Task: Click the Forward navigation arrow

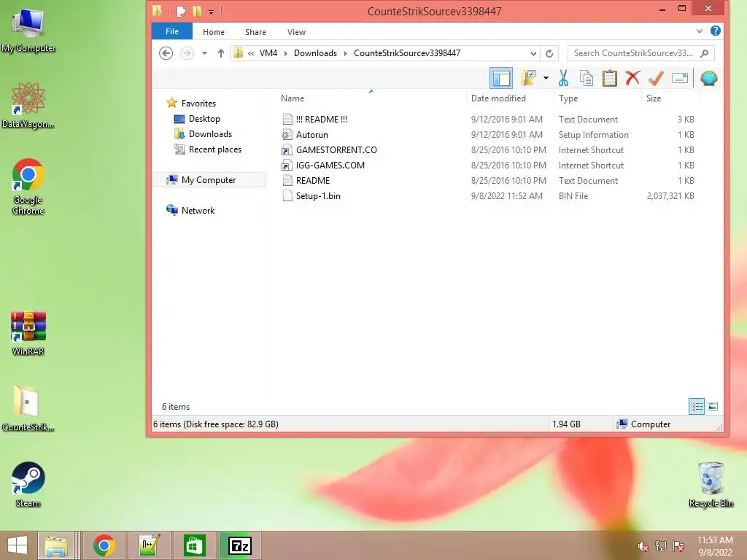Action: [187, 52]
